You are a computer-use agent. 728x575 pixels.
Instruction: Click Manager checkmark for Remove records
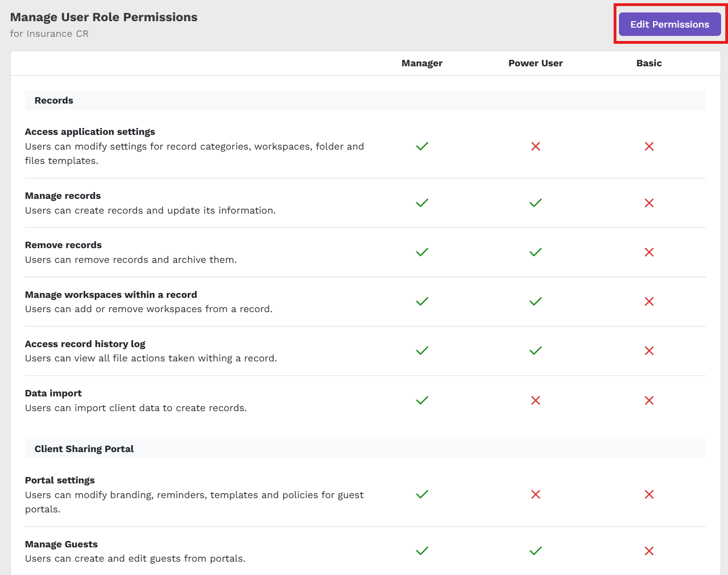422,252
